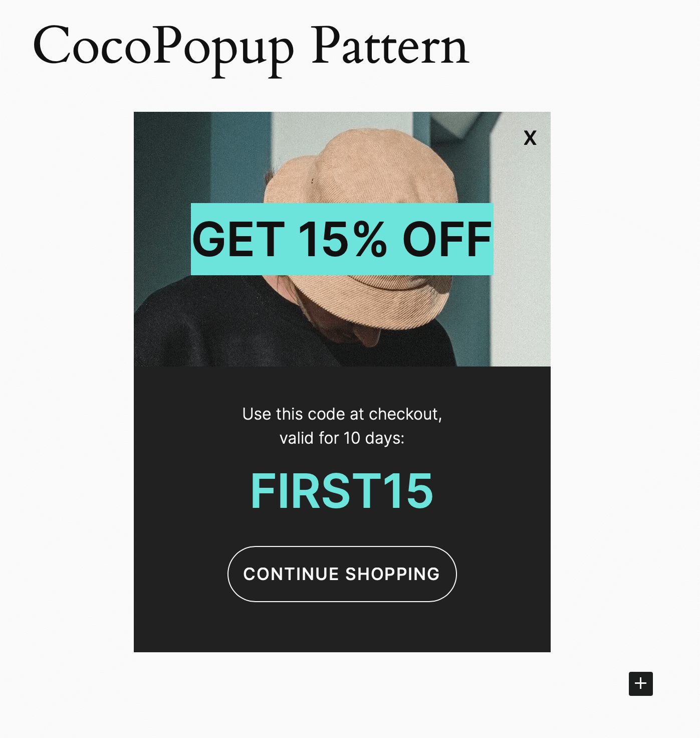This screenshot has height=738, width=700.
Task: Click the word 'SHOPPING' on the outlined button
Action: 393,574
